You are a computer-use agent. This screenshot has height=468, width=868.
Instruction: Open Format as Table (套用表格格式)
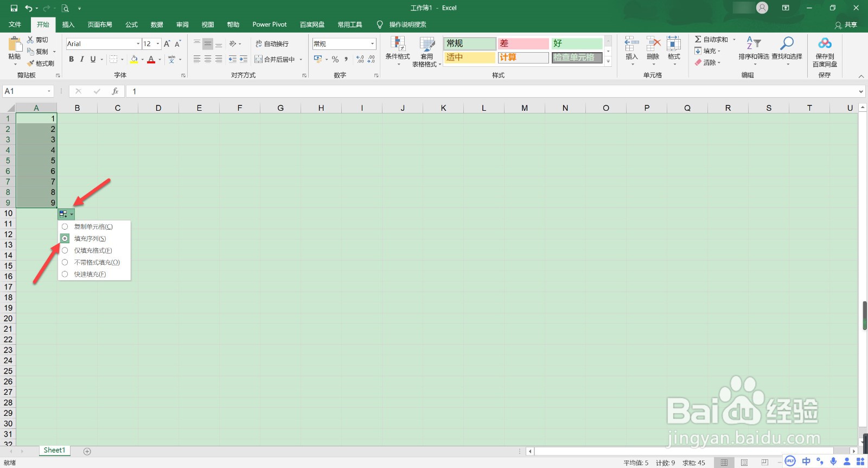[x=427, y=52]
